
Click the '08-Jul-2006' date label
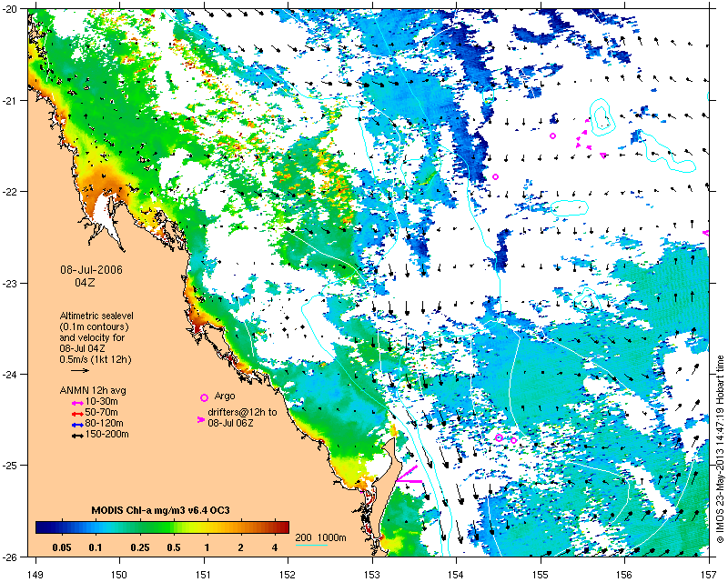[92, 270]
